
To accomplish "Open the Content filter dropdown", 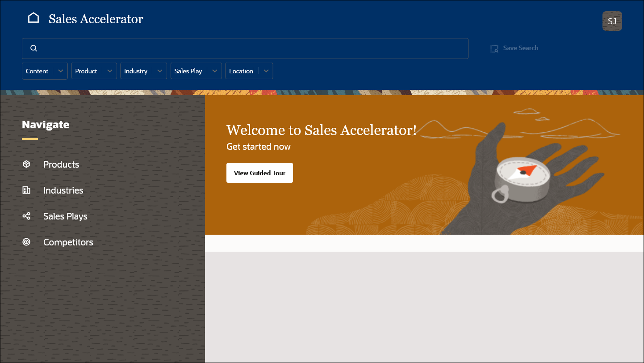I will pyautogui.click(x=61, y=71).
